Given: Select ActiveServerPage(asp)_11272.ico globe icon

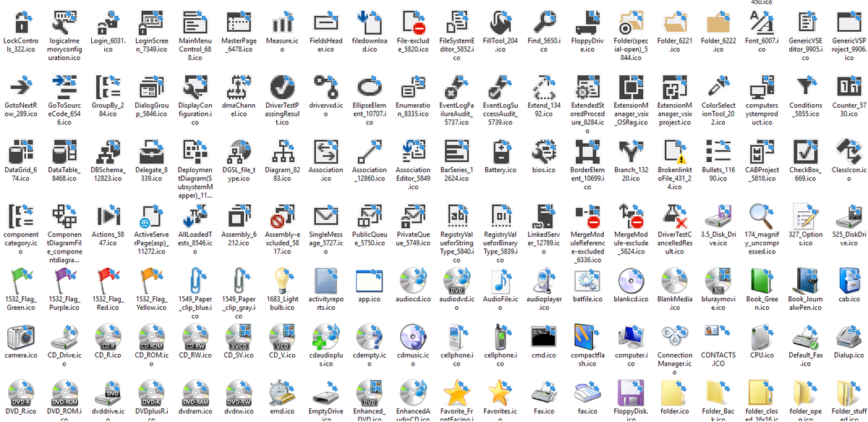Looking at the screenshot, I should tap(151, 216).
